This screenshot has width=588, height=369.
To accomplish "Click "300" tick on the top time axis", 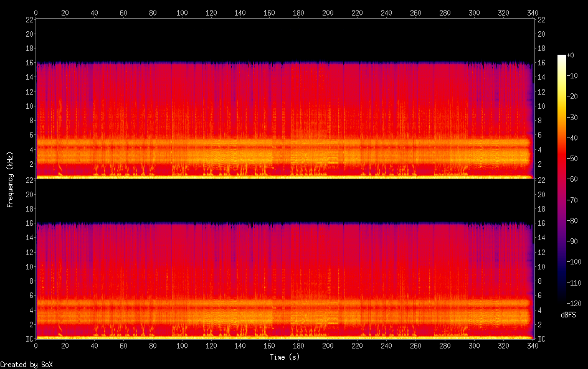I will [474, 12].
